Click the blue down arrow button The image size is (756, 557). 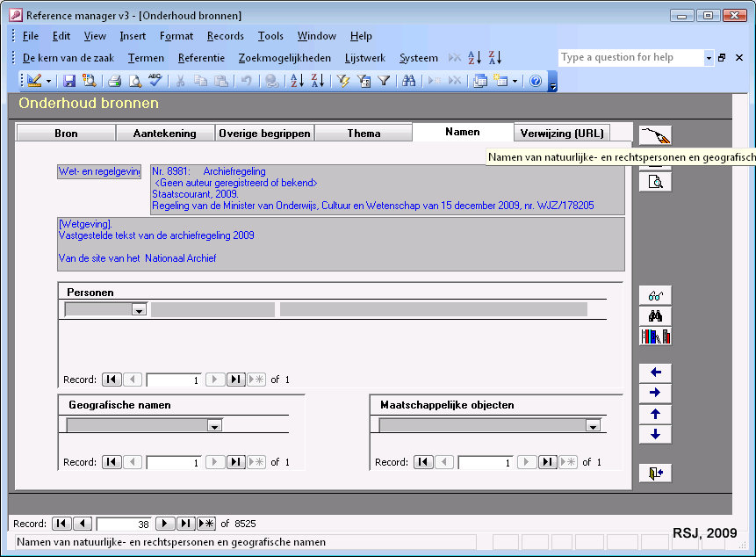tap(655, 435)
